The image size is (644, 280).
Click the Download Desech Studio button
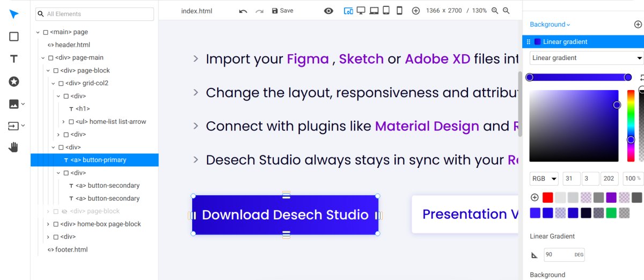[x=286, y=215]
